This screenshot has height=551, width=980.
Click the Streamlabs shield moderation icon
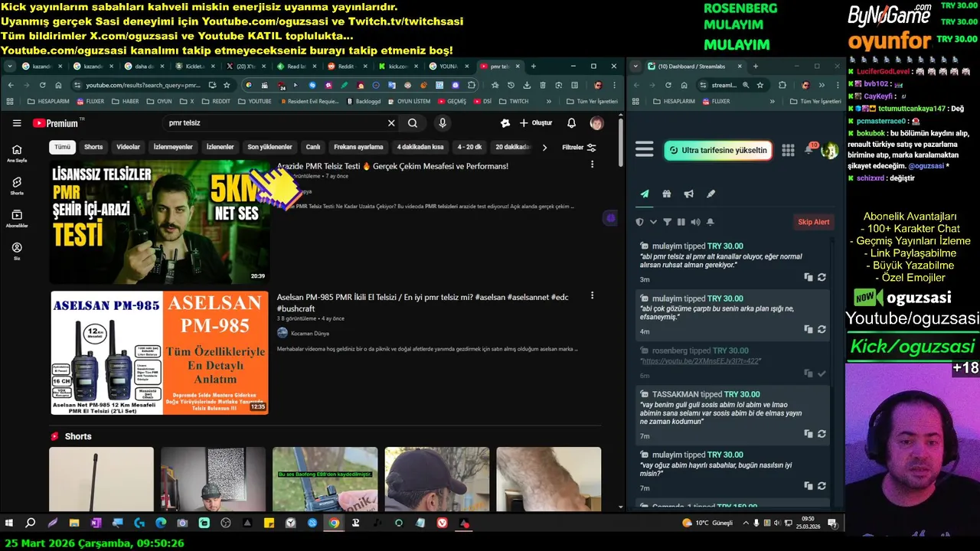click(640, 222)
